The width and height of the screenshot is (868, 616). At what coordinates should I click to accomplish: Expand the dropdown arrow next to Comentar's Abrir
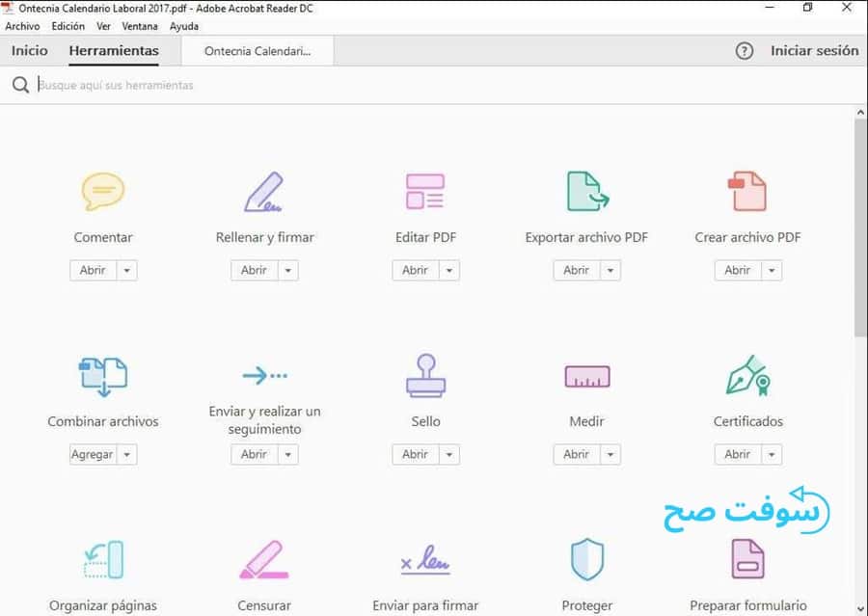tap(126, 271)
